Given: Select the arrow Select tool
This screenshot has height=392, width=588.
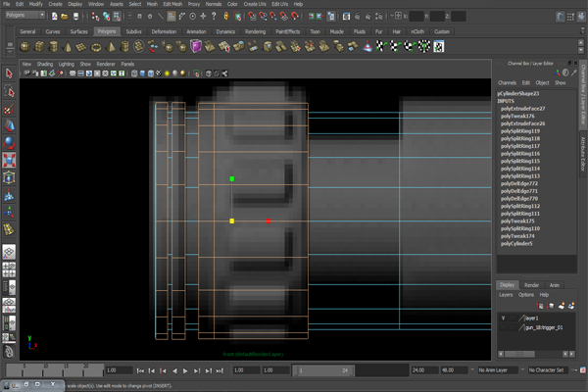Looking at the screenshot, I should pos(9,73).
